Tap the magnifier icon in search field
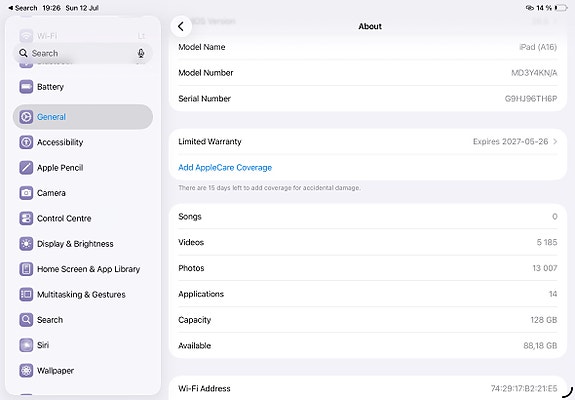This screenshot has height=400, width=575. [23, 53]
